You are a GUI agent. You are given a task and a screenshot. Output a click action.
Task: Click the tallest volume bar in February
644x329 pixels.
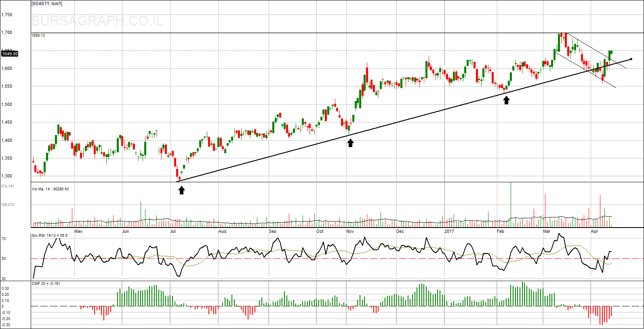point(511,204)
